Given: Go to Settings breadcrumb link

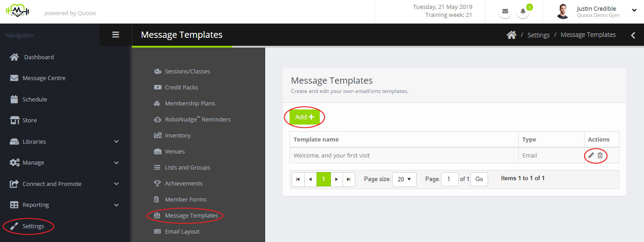Looking at the screenshot, I should 538,35.
